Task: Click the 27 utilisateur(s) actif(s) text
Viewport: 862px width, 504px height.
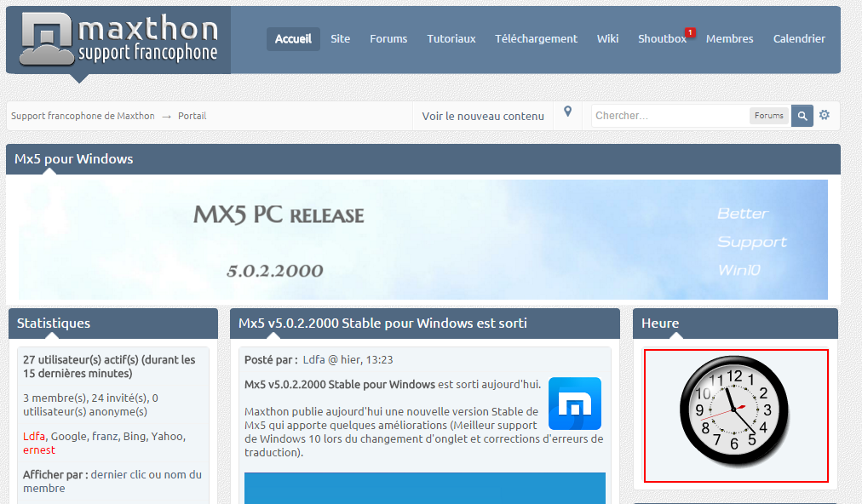Action: click(x=109, y=367)
